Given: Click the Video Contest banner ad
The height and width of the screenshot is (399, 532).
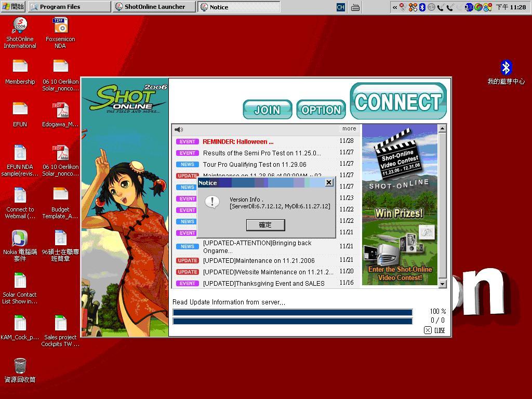Looking at the screenshot, I should [x=400, y=205].
